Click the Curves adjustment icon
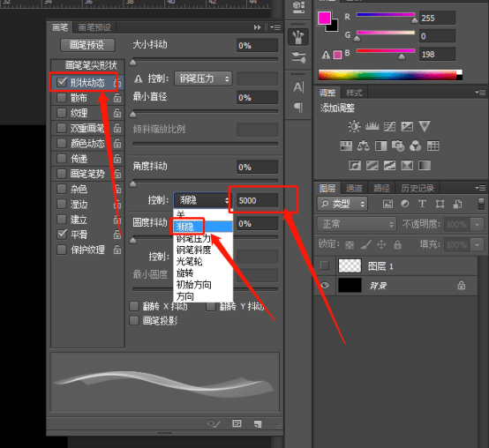489x448 pixels. pos(389,126)
